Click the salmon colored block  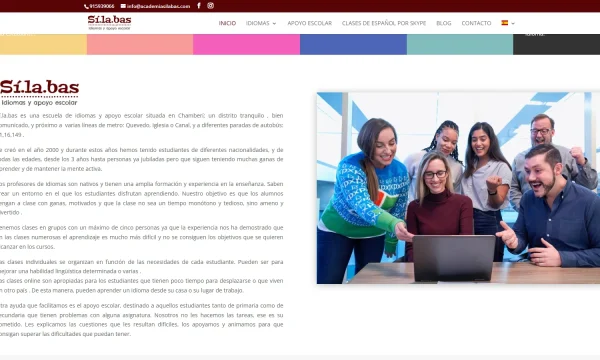tap(140, 44)
